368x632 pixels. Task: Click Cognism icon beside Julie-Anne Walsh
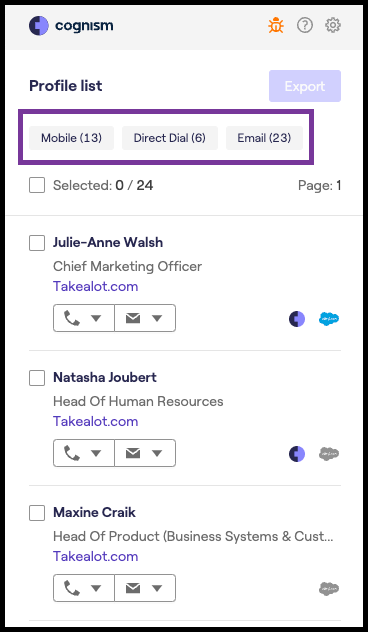click(x=297, y=319)
